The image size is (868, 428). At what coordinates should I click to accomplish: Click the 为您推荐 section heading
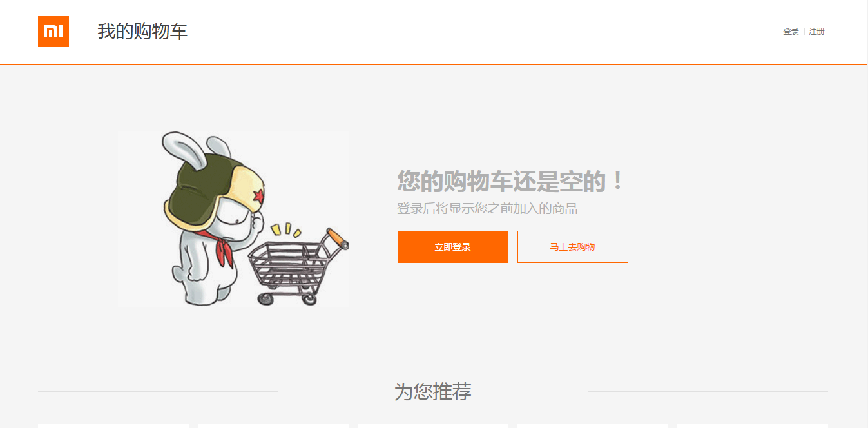pyautogui.click(x=433, y=391)
